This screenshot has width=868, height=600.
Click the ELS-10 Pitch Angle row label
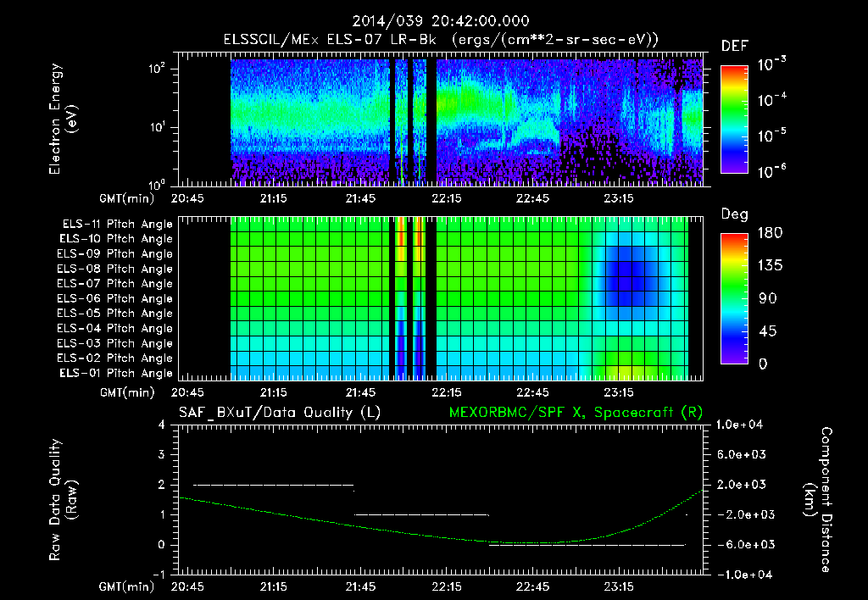click(x=116, y=239)
